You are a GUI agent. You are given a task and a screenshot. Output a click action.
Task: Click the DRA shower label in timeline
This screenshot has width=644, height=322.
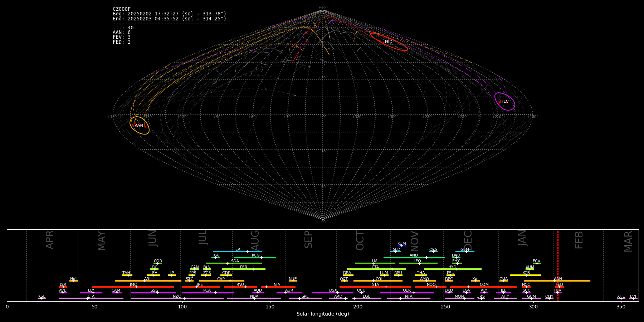point(347,273)
